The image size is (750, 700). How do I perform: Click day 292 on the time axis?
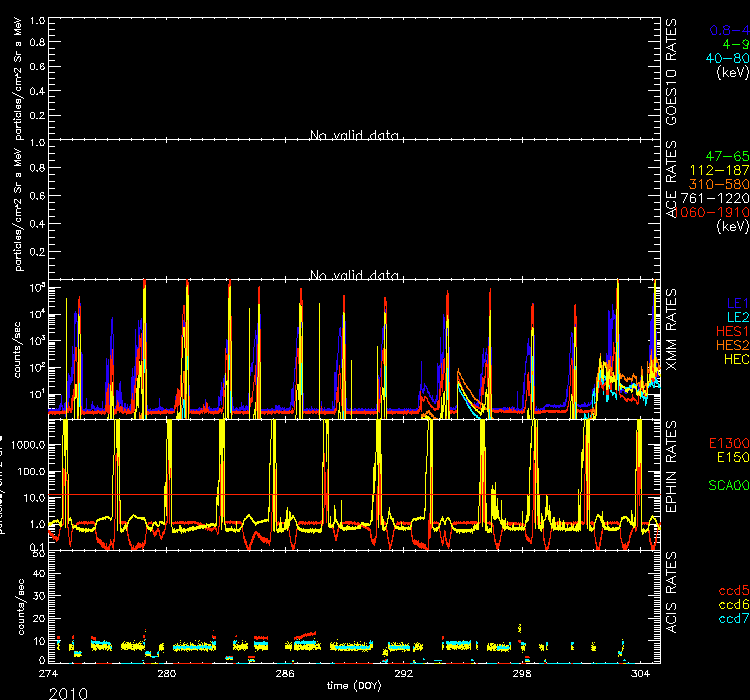click(x=403, y=673)
